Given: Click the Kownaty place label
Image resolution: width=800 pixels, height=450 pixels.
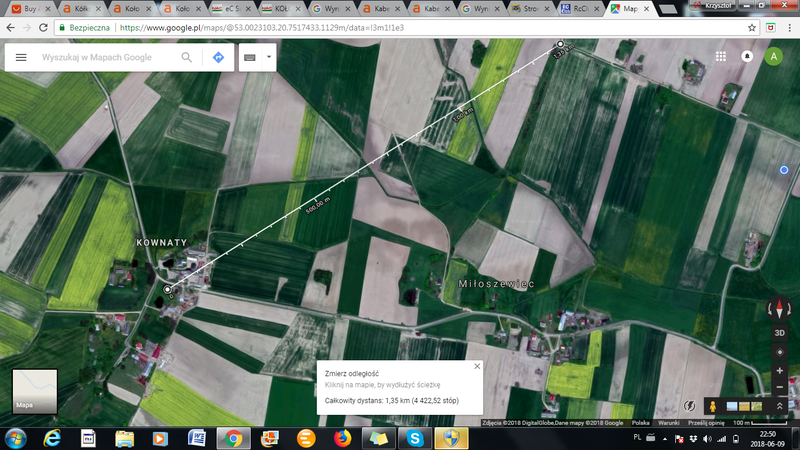Looking at the screenshot, I should [x=162, y=243].
